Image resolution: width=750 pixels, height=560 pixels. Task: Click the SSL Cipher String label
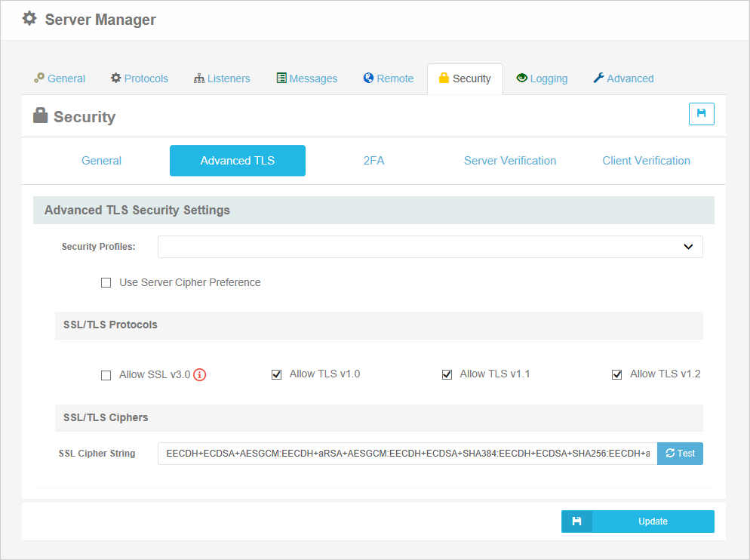(97, 454)
